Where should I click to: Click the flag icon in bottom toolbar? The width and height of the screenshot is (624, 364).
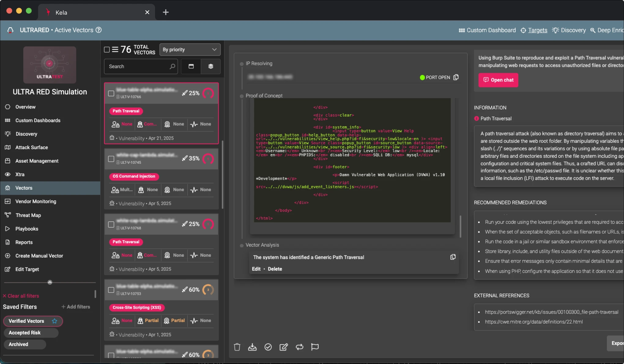(x=315, y=347)
